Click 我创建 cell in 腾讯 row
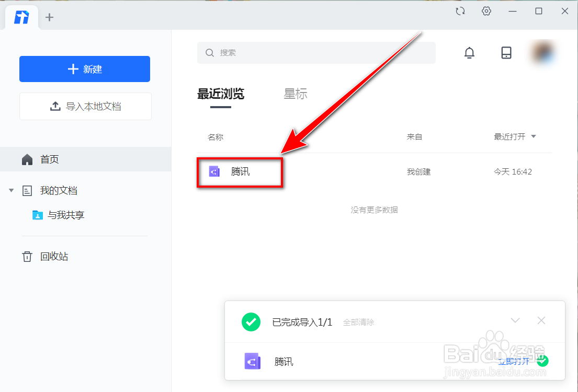 (419, 171)
